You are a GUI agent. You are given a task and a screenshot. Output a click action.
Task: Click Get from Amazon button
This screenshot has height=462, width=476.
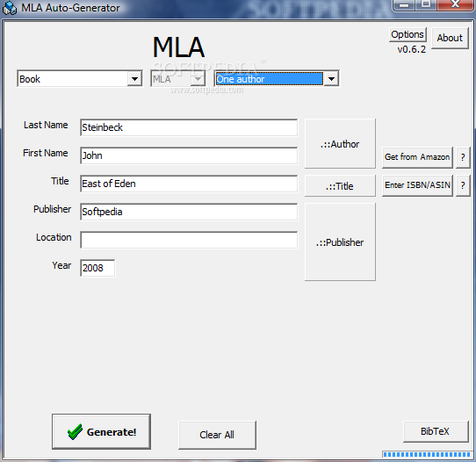(x=417, y=157)
